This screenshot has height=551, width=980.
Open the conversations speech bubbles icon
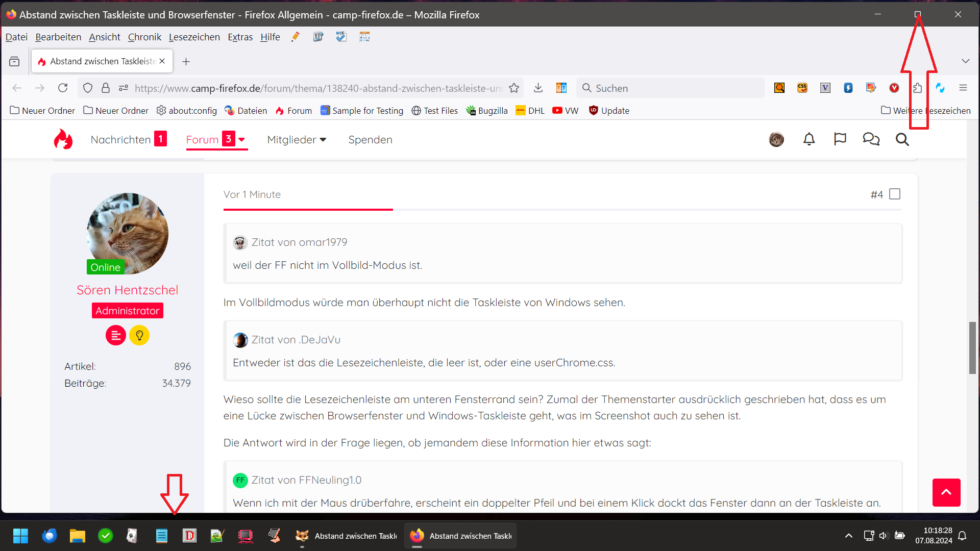pos(871,139)
